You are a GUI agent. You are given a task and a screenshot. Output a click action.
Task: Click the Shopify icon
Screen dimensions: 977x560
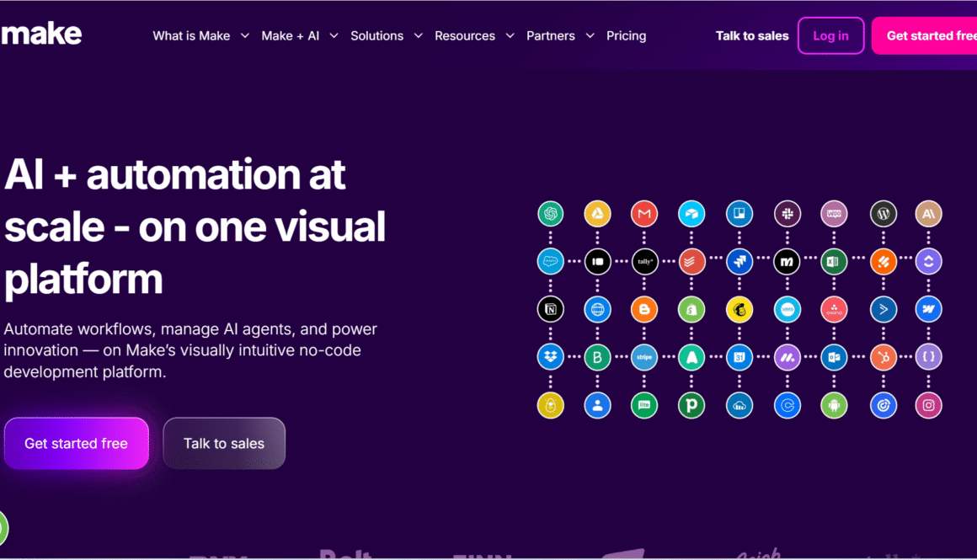(x=691, y=310)
